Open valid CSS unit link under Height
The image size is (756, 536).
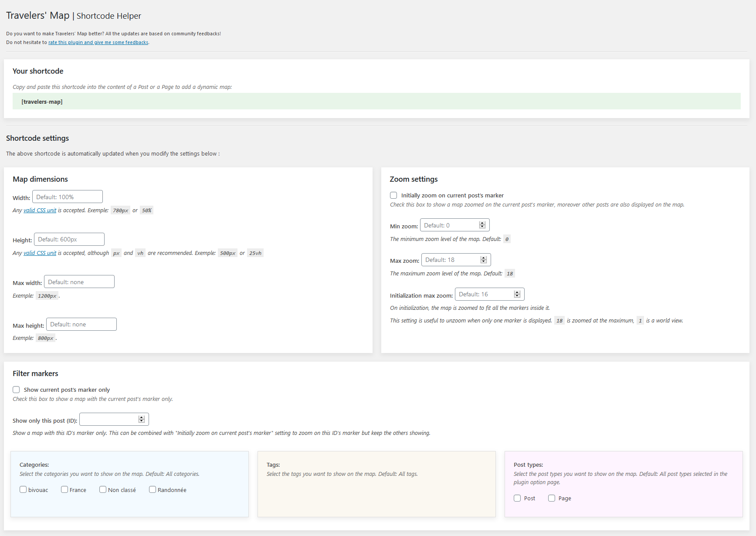tap(40, 253)
